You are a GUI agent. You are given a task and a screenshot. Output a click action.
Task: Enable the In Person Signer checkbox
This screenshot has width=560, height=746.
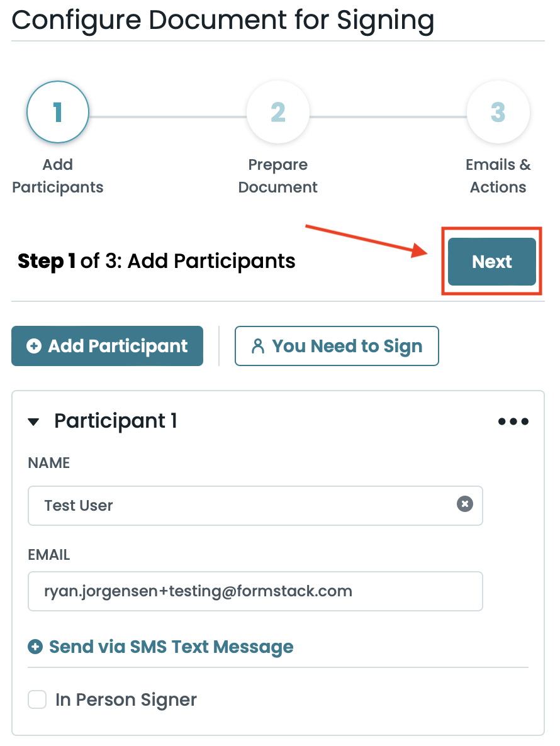point(38,699)
